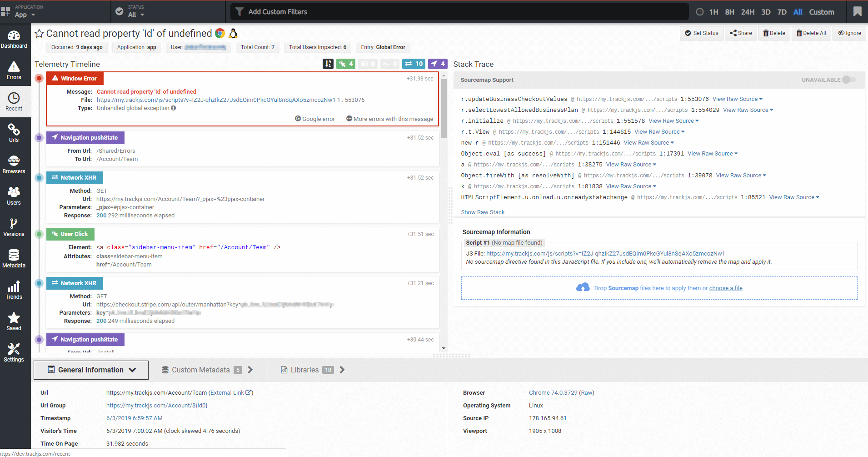Image resolution: width=868 pixels, height=457 pixels.
Task: Switch to the Custom Metadata tab
Action: 207,370
